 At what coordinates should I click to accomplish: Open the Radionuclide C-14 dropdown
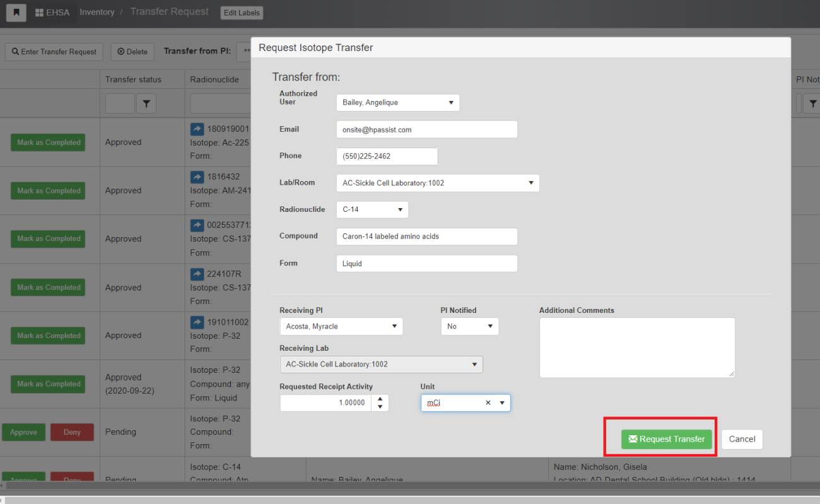tap(372, 210)
